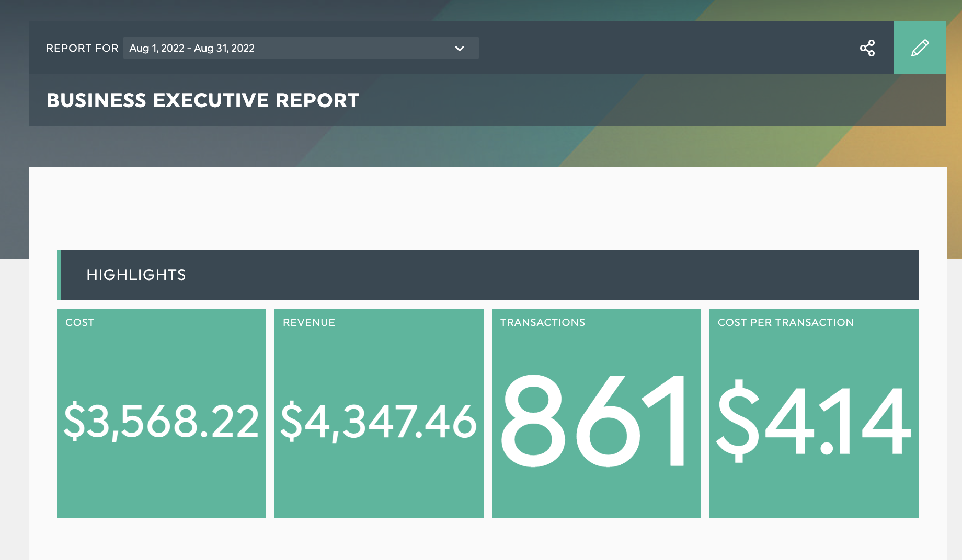The width and height of the screenshot is (962, 560).
Task: Click the share report icon
Action: (x=867, y=48)
